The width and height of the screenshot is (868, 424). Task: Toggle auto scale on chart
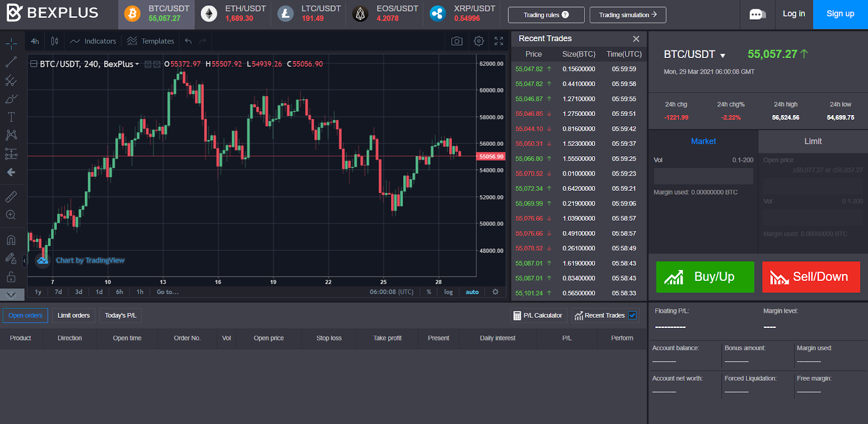pyautogui.click(x=472, y=292)
